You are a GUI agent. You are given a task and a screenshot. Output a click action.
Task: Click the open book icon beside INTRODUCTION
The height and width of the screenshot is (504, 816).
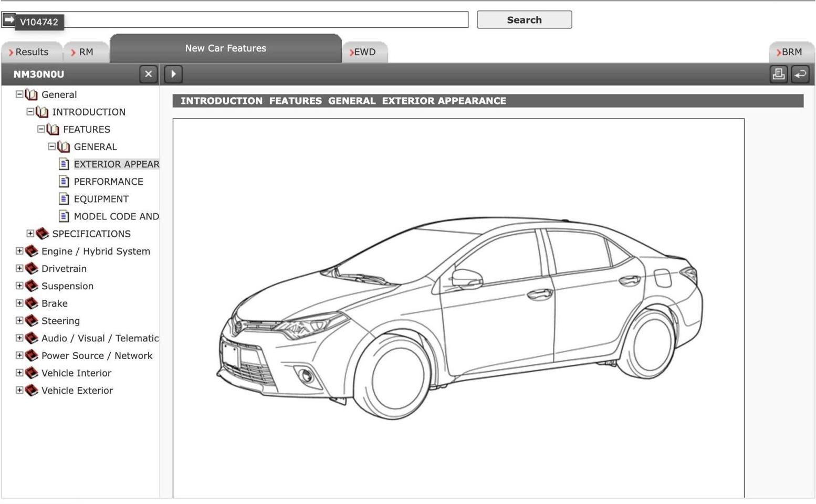point(42,112)
